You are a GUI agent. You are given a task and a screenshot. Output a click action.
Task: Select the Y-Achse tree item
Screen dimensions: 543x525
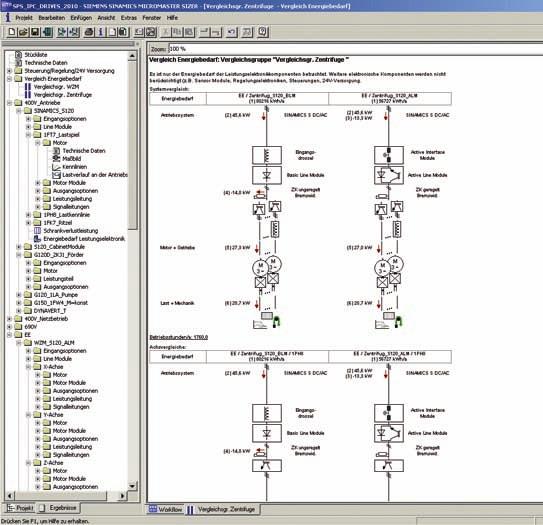(53, 415)
